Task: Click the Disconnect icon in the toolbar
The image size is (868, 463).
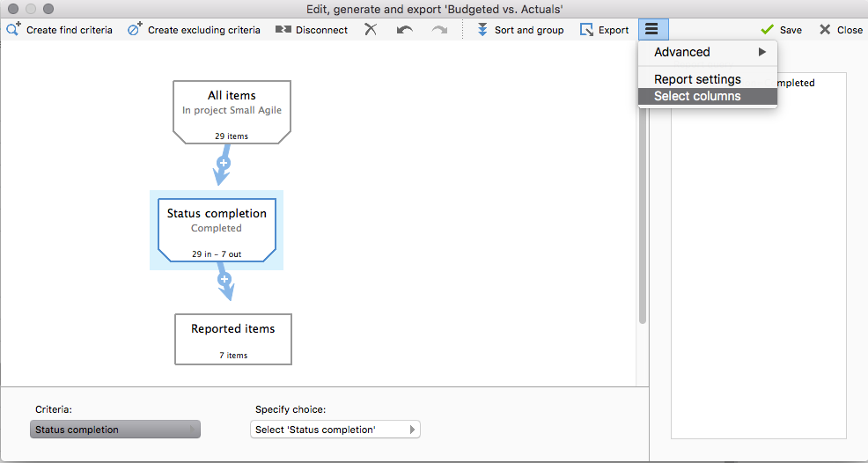Action: point(283,29)
